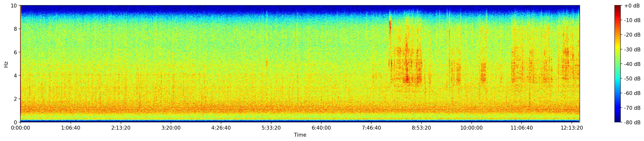Viewport: 644px width, 141px height.
Task: Click the "Time" x-axis title
Action: pos(300,135)
